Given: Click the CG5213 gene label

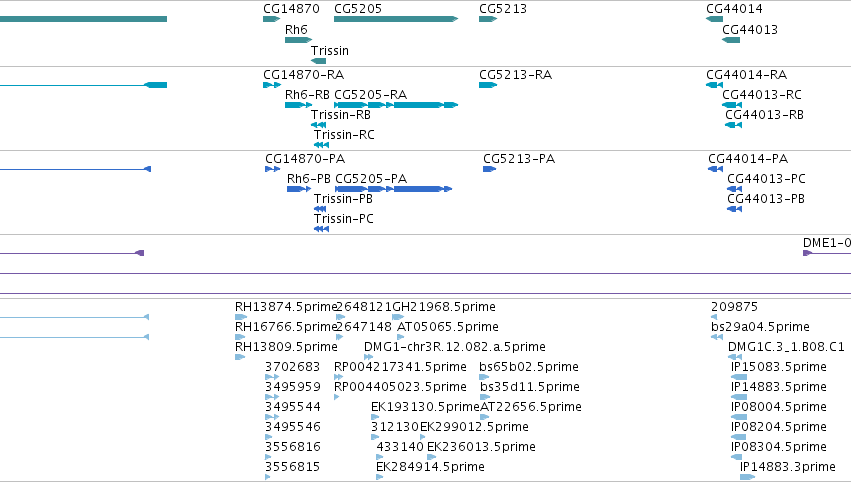Looking at the screenshot, I should pyautogui.click(x=503, y=9).
